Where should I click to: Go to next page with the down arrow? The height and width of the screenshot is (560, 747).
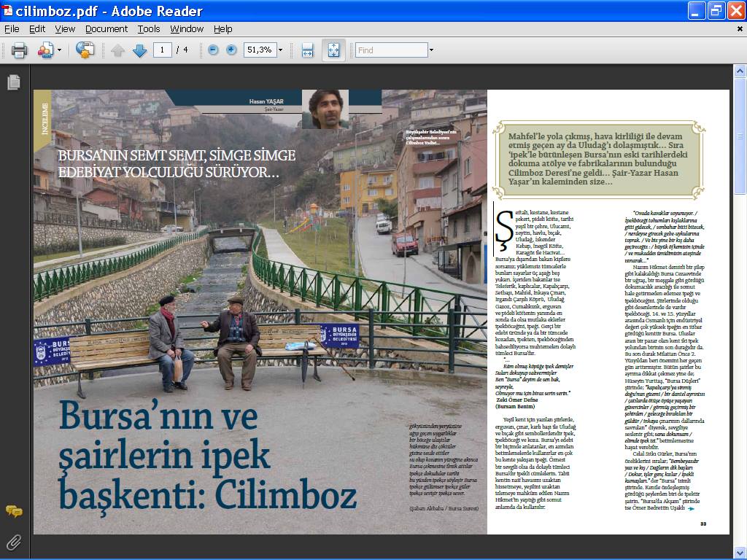click(139, 50)
